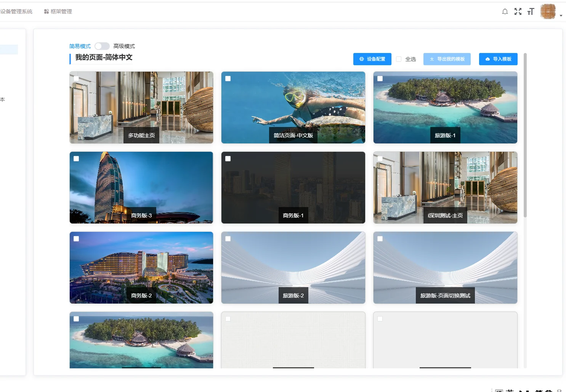The width and height of the screenshot is (566, 392).
Task: Enter fullscreen with the expand icon
Action: pyautogui.click(x=518, y=11)
